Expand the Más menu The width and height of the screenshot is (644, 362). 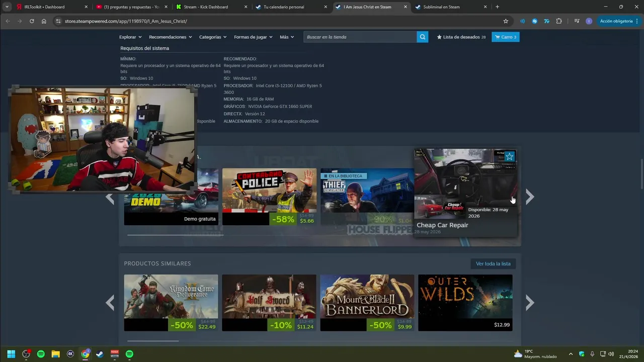click(287, 37)
